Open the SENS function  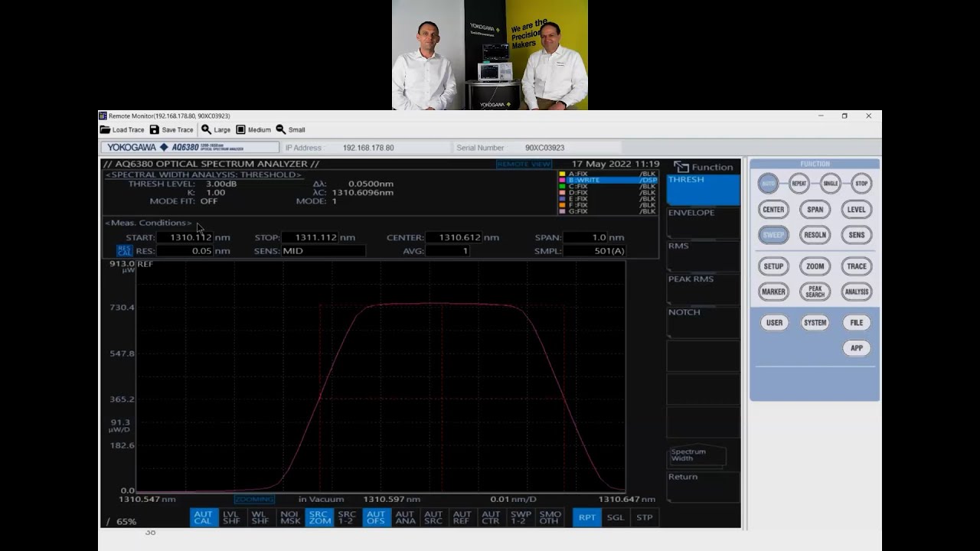[x=857, y=235]
